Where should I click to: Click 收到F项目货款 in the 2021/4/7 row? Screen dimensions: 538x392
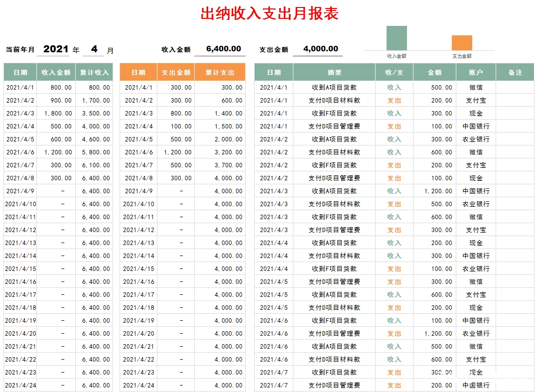(x=334, y=373)
